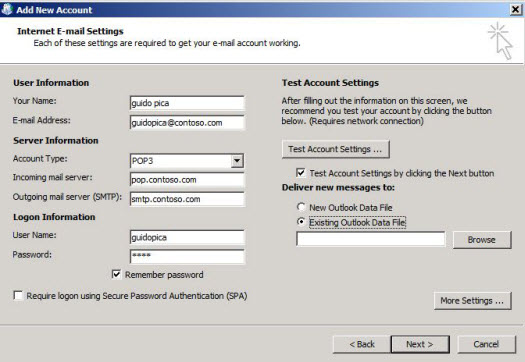Viewport: 525px width, 362px height.
Task: Click the Password field
Action: click(x=187, y=257)
